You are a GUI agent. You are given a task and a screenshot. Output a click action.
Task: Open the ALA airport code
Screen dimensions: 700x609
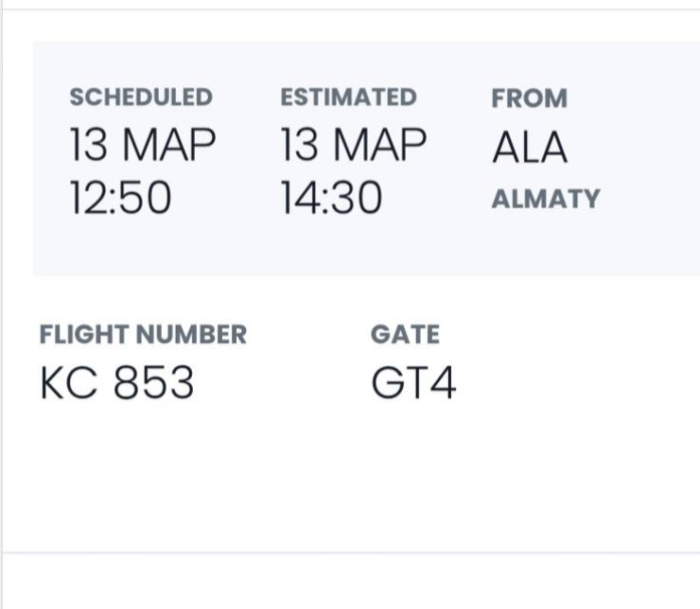(x=529, y=148)
